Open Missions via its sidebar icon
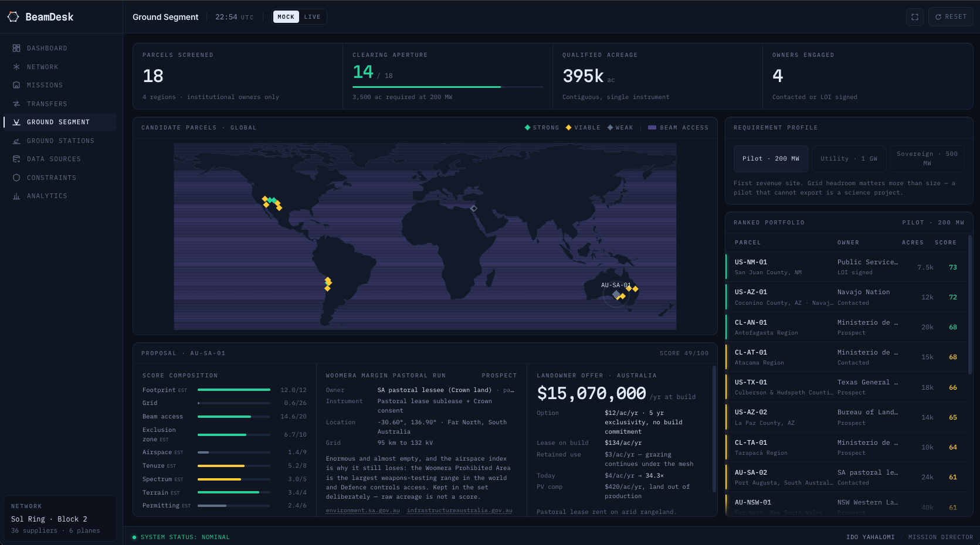The width and height of the screenshot is (980, 545). pos(16,85)
